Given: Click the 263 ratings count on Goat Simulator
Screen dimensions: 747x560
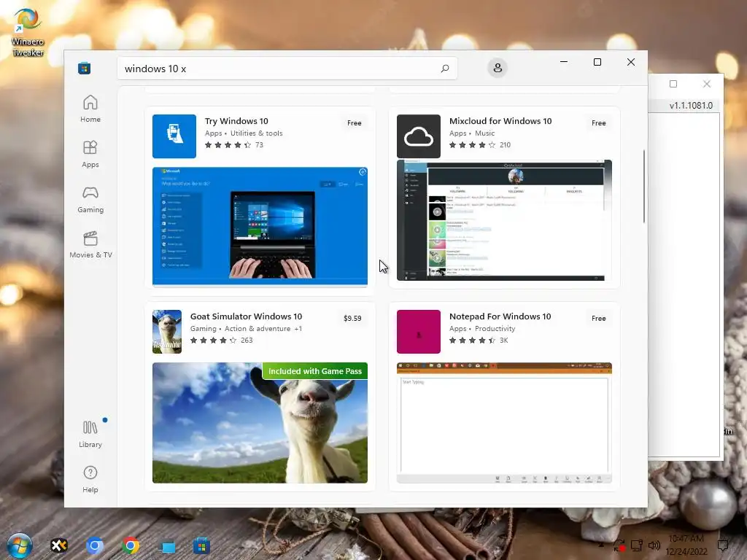Looking at the screenshot, I should [247, 340].
